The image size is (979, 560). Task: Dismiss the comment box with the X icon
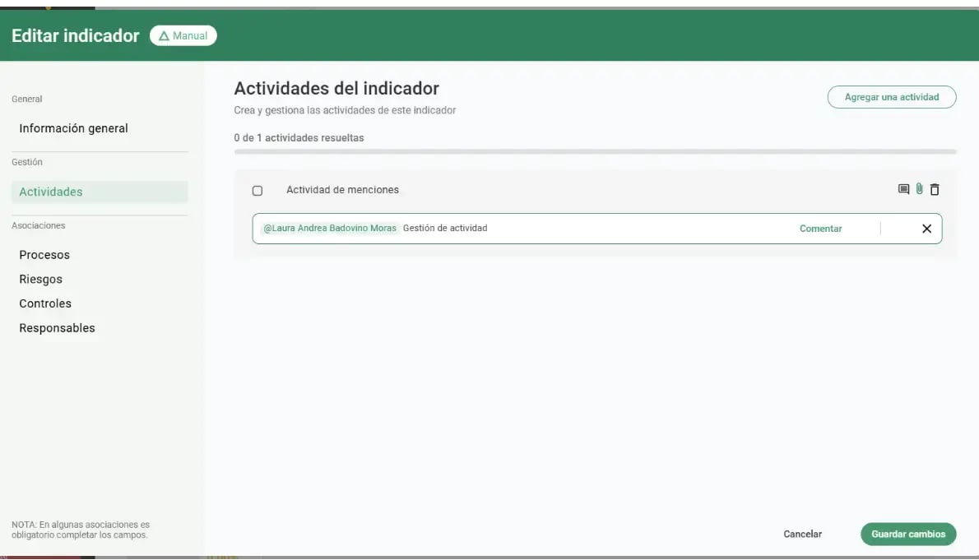click(x=926, y=229)
